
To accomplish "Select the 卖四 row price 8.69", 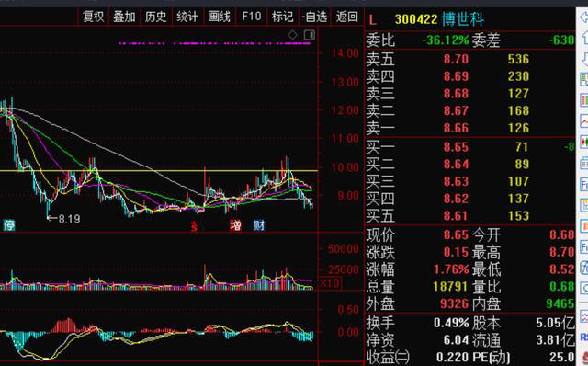I will coord(456,76).
